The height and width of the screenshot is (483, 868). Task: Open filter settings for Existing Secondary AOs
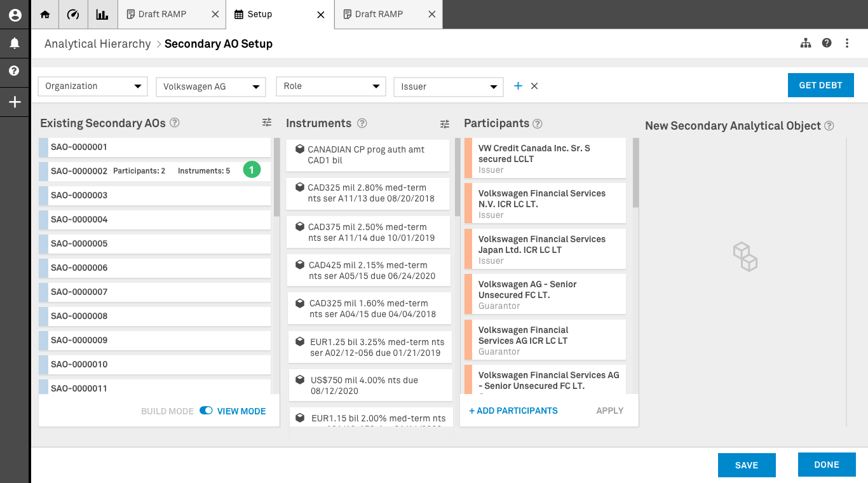click(x=267, y=123)
